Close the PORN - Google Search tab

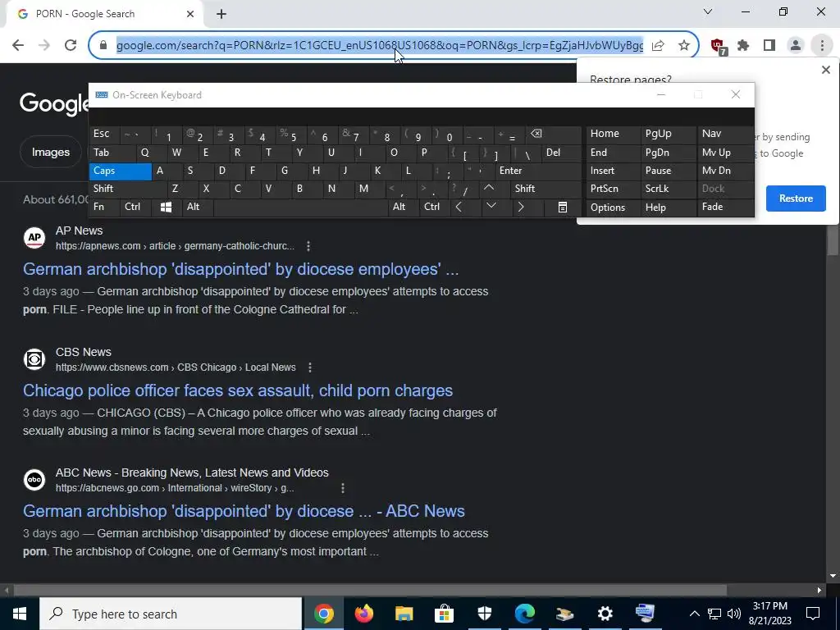(x=190, y=14)
